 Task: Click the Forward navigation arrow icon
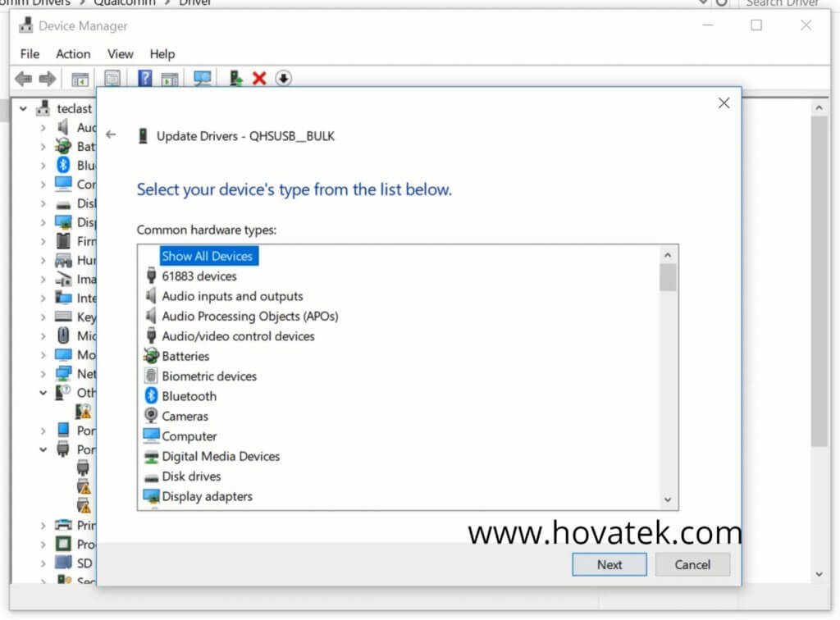[46, 78]
